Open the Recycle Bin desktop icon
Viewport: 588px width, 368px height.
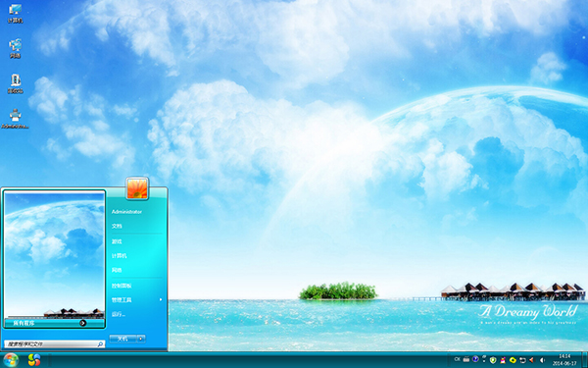coord(15,83)
